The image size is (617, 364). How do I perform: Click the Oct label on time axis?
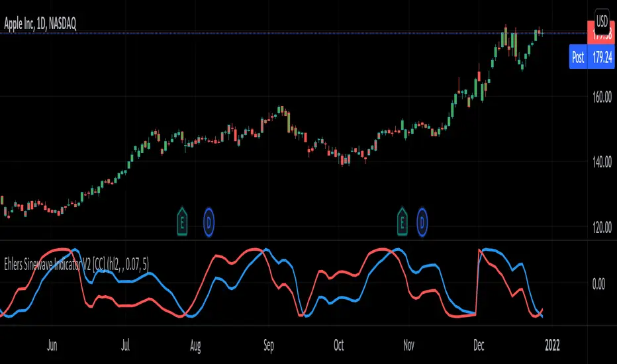click(339, 345)
